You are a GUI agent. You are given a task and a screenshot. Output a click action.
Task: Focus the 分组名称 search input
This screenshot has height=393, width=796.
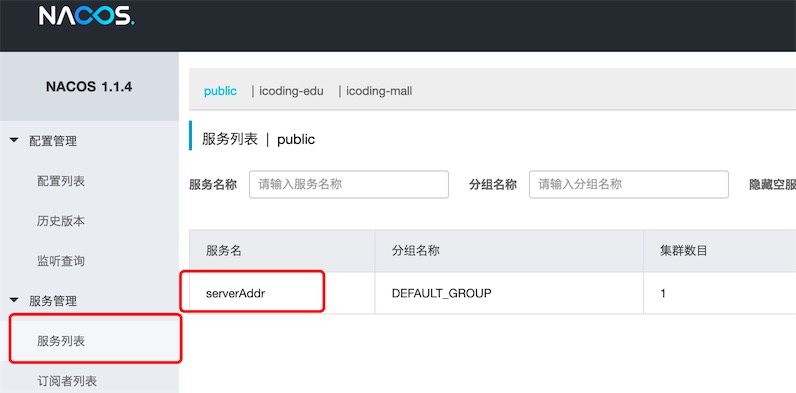(x=629, y=184)
